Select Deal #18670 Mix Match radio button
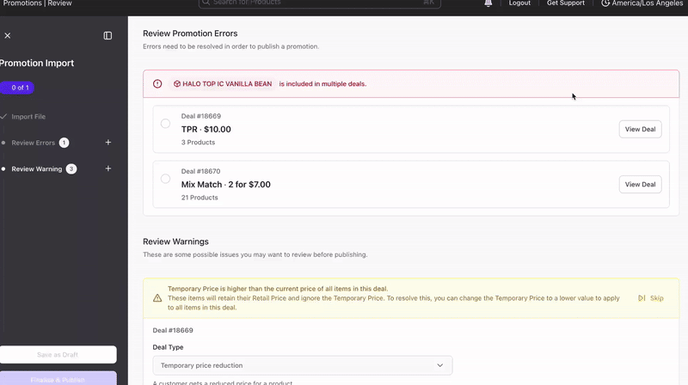Image resolution: width=688 pixels, height=385 pixels. click(165, 179)
